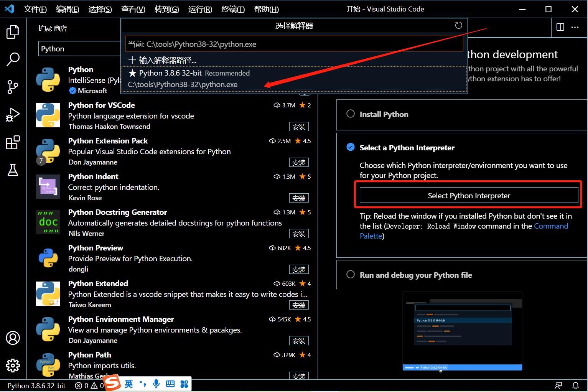The width and height of the screenshot is (588, 392).
Task: Install the Python Extended extension
Action: click(x=299, y=305)
